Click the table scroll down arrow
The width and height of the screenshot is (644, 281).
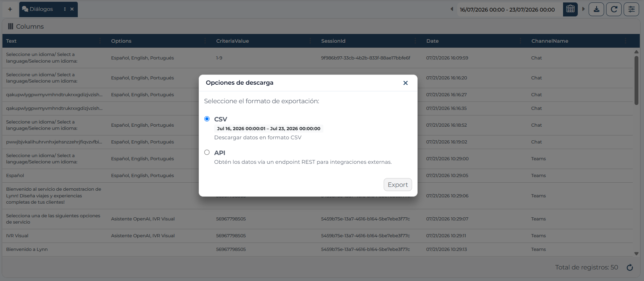pyautogui.click(x=636, y=254)
